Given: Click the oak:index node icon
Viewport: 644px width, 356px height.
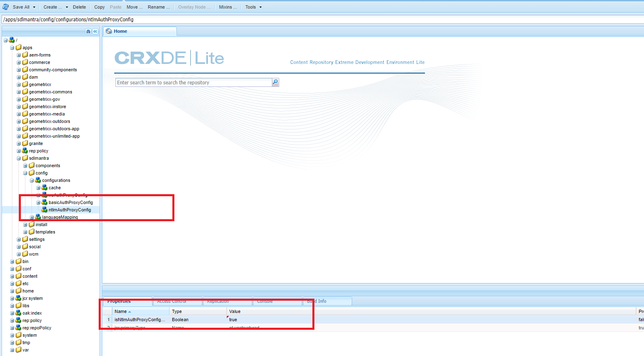Looking at the screenshot, I should point(18,313).
